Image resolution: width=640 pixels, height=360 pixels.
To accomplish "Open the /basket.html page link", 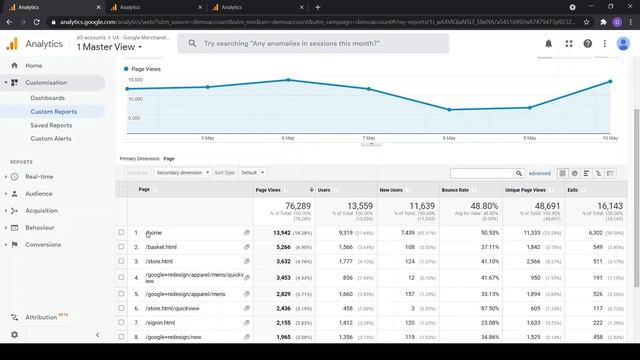I will click(x=161, y=247).
